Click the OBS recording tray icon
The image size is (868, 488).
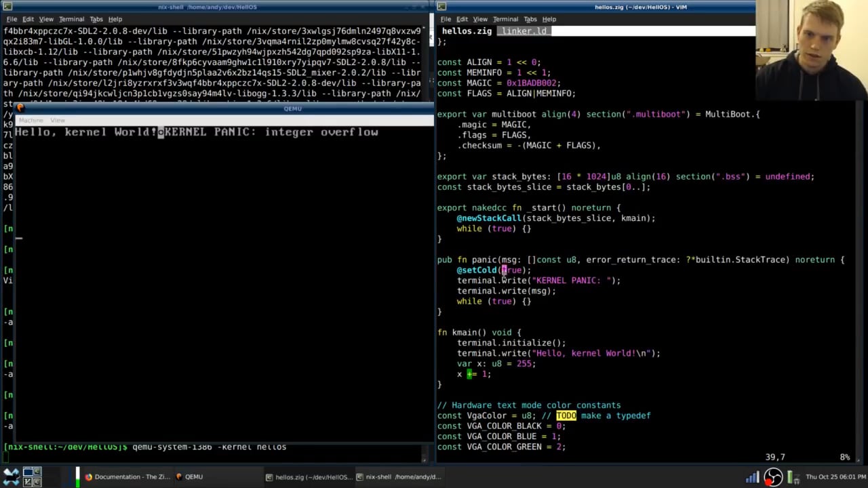pyautogui.click(x=773, y=476)
